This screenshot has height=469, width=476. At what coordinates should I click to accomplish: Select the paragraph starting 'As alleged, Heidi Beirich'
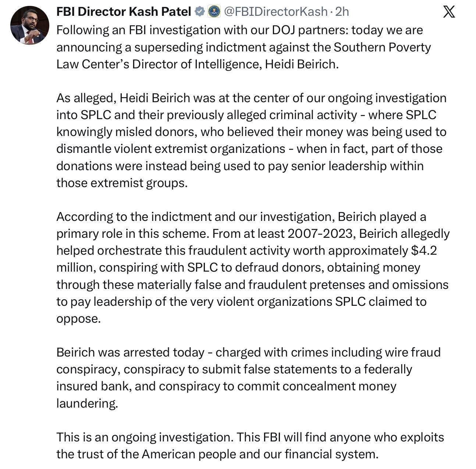(x=252, y=140)
